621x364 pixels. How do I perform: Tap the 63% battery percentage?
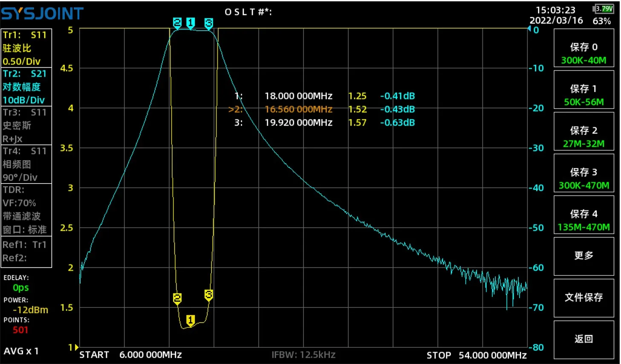tap(601, 21)
